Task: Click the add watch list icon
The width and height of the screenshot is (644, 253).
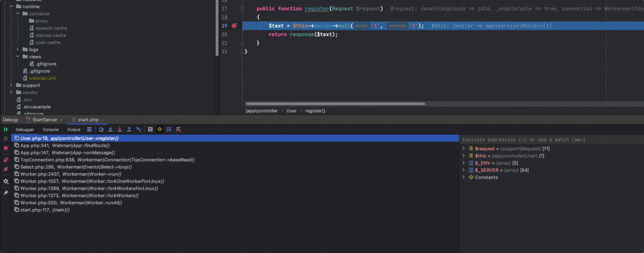Action: coord(179,129)
